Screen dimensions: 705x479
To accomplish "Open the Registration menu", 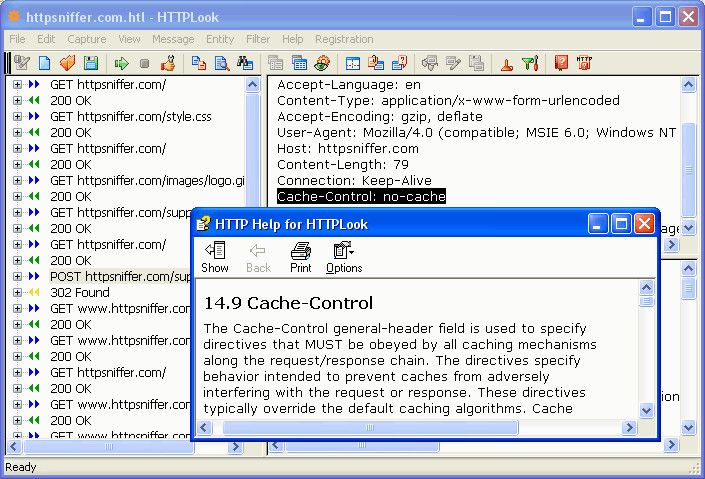I will (x=344, y=39).
